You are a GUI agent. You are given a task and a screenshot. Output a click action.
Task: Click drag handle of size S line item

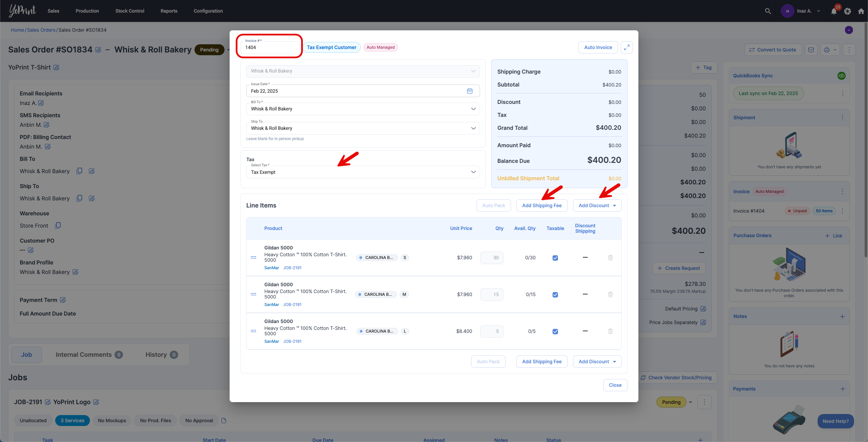coord(253,258)
